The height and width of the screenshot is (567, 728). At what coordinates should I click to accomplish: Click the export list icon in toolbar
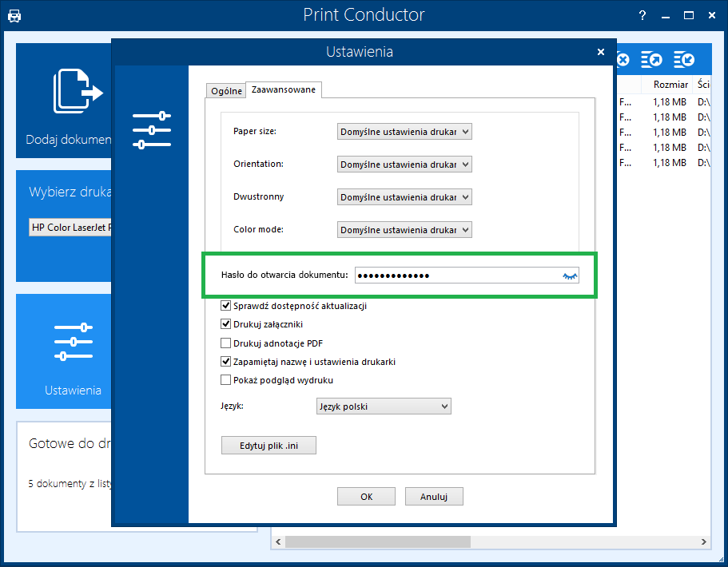click(x=651, y=60)
